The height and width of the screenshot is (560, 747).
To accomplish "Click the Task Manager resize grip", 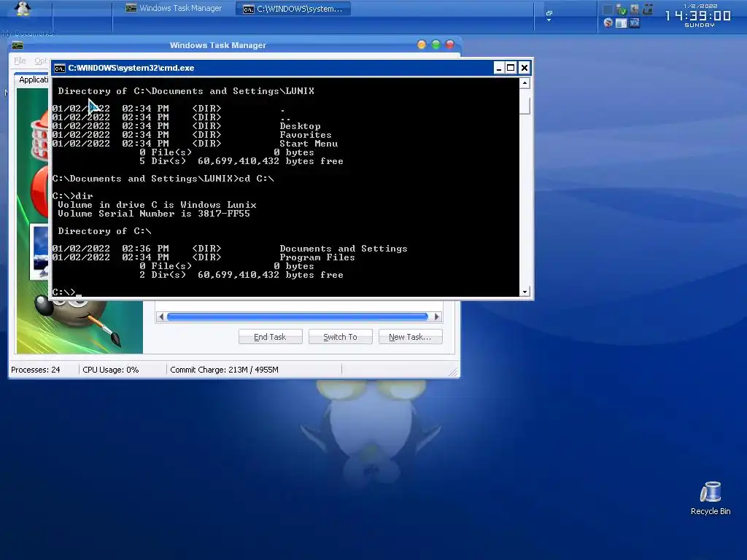I will tap(454, 373).
